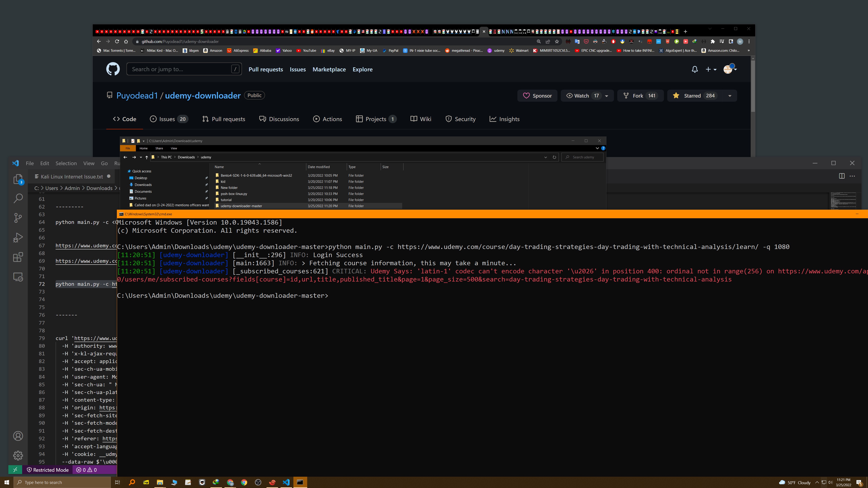Viewport: 868px width, 488px height.
Task: Toggle split editor layout icon in VS Code
Action: coord(841,176)
